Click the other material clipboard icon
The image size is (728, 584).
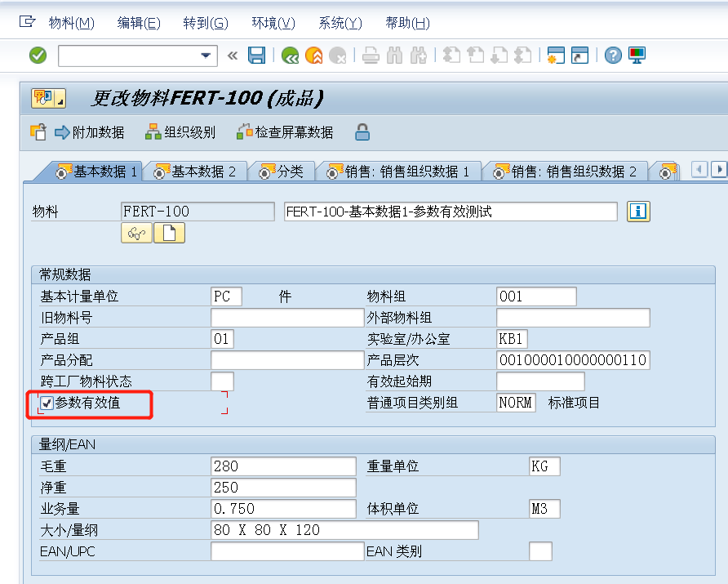click(x=38, y=132)
